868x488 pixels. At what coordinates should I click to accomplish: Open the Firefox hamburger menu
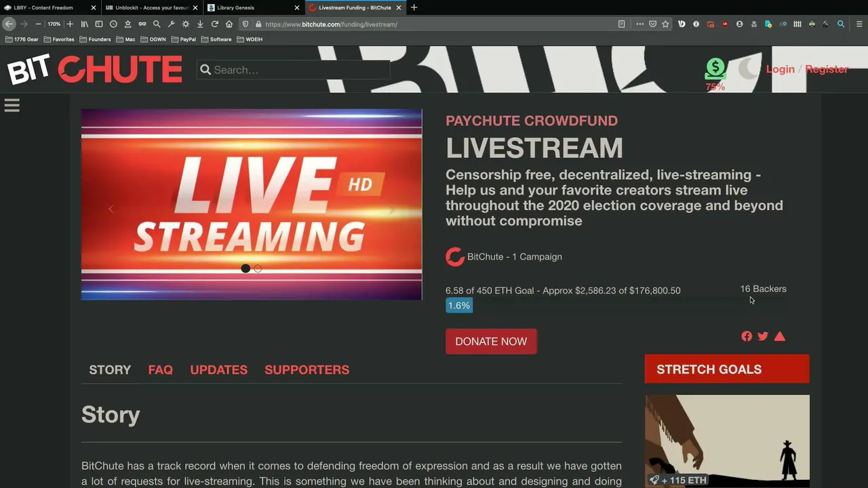(x=859, y=24)
